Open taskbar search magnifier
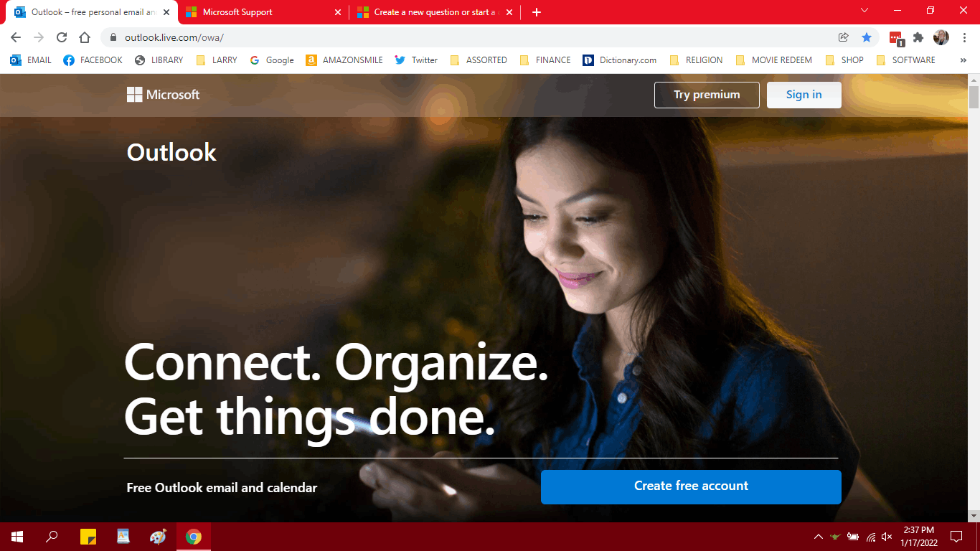 click(x=52, y=537)
